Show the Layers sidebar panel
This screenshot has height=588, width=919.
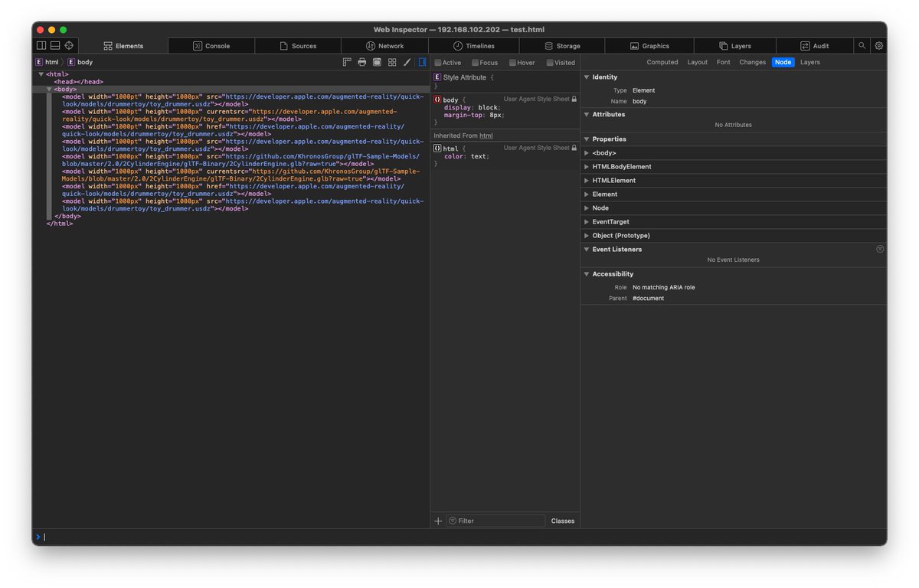[x=810, y=62]
